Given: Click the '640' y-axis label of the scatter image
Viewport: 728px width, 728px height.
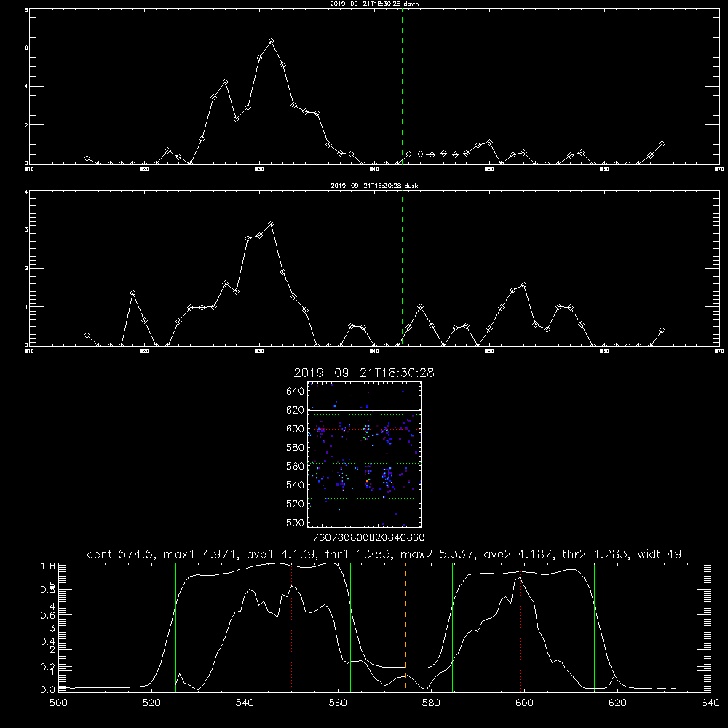Looking at the screenshot, I should [x=296, y=392].
